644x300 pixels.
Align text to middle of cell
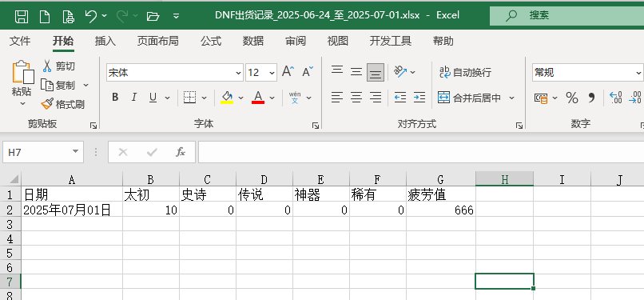tap(356, 72)
